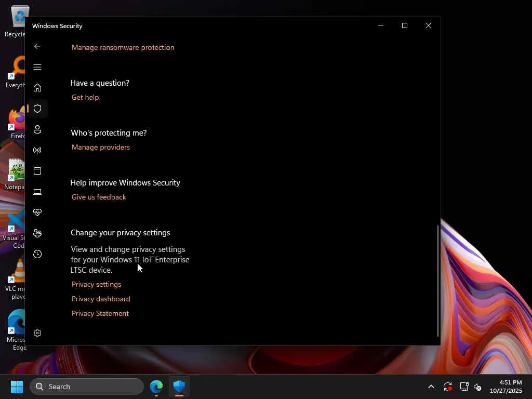Image resolution: width=532 pixels, height=399 pixels.
Task: Click 'Help improve Windows Security' heading
Action: pos(125,183)
